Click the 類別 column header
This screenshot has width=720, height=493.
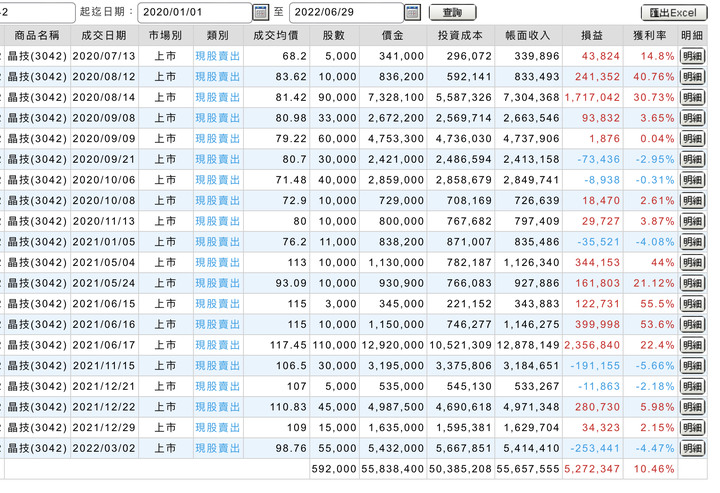pyautogui.click(x=218, y=35)
